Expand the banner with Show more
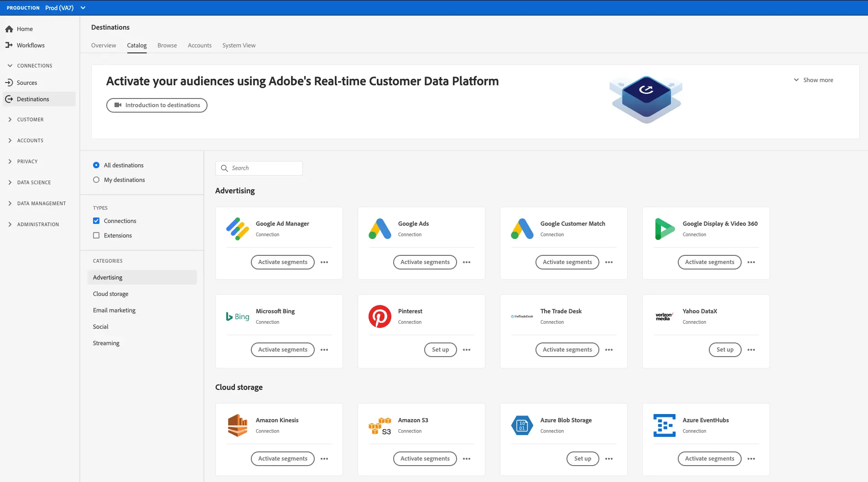Screen dimensions: 868x482 pyautogui.click(x=813, y=80)
